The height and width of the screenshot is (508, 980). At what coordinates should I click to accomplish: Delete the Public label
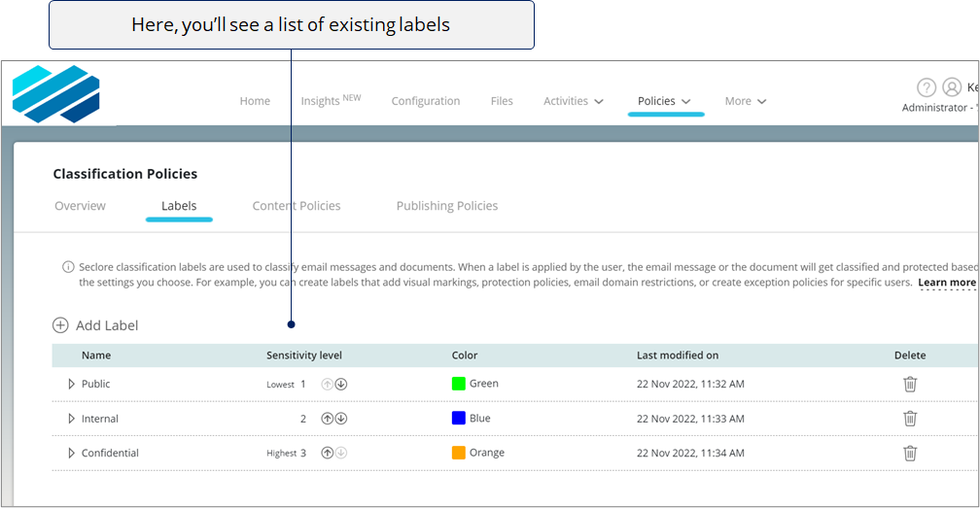910,384
